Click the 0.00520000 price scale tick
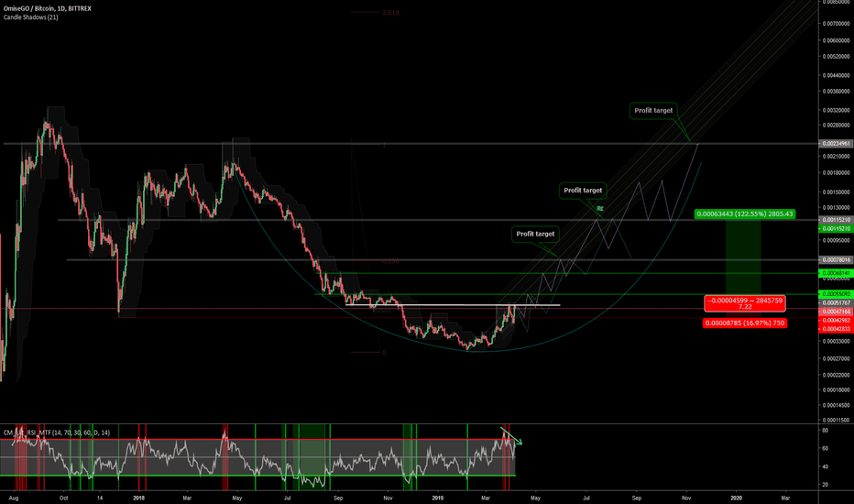Image resolution: width=854 pixels, height=504 pixels. [836, 57]
